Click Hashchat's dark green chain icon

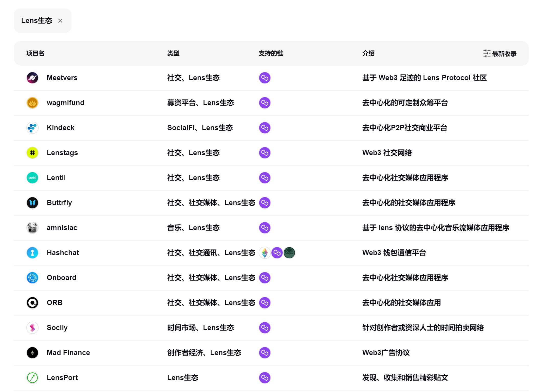[289, 253]
